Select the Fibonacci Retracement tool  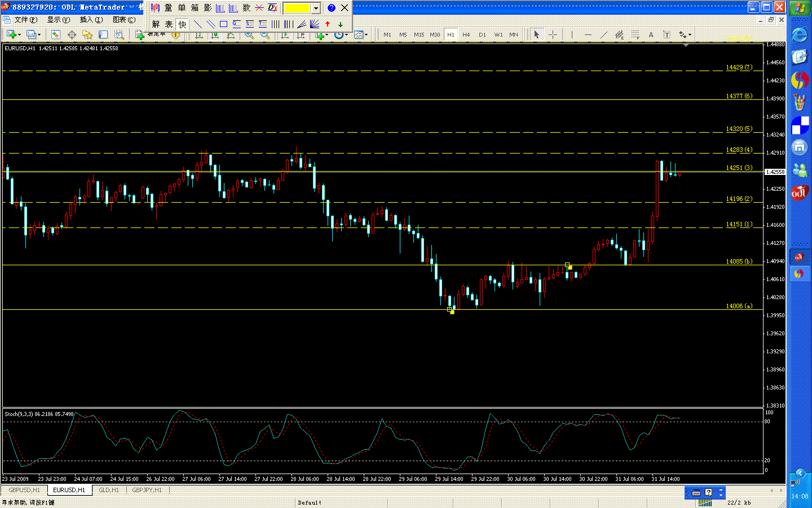[x=636, y=34]
